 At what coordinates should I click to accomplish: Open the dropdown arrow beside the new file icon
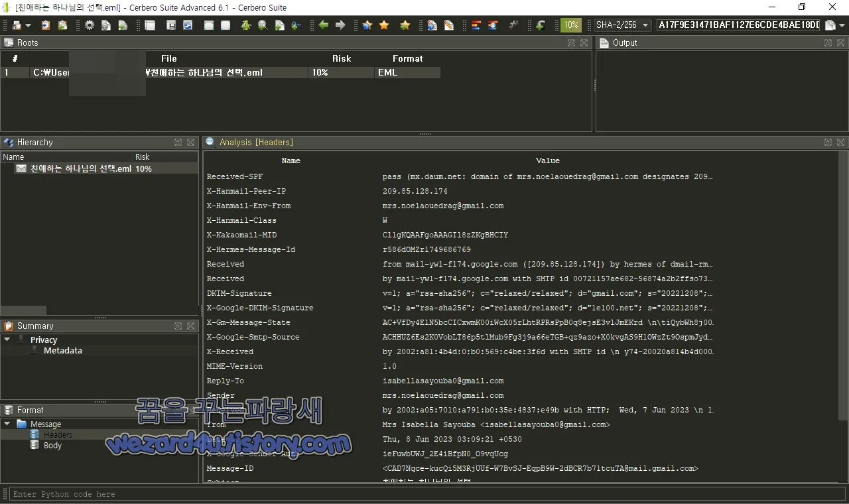pos(29,25)
